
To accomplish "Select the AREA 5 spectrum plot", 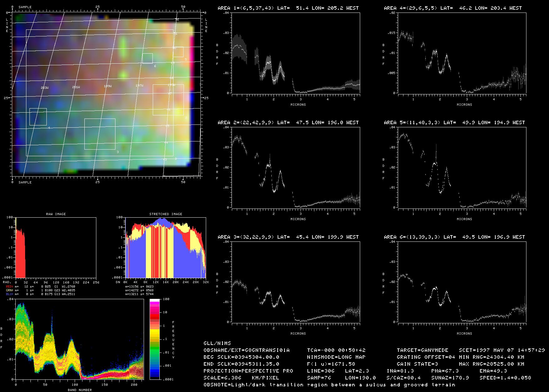I will [x=462, y=167].
